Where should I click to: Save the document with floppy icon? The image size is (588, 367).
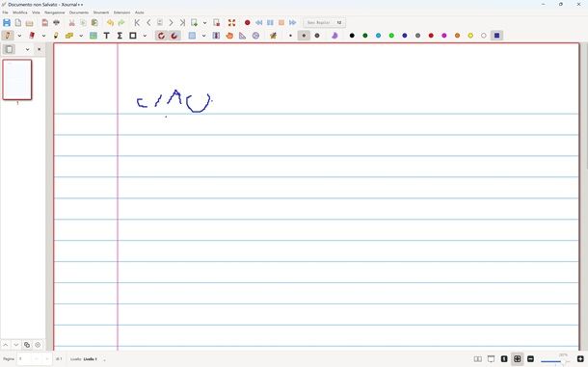point(7,22)
